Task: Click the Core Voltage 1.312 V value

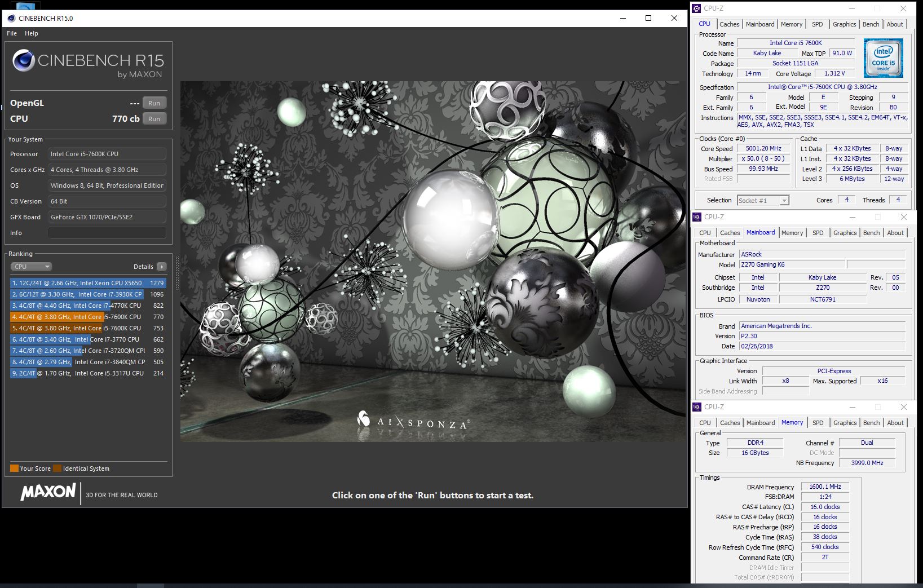Action: pyautogui.click(x=834, y=73)
